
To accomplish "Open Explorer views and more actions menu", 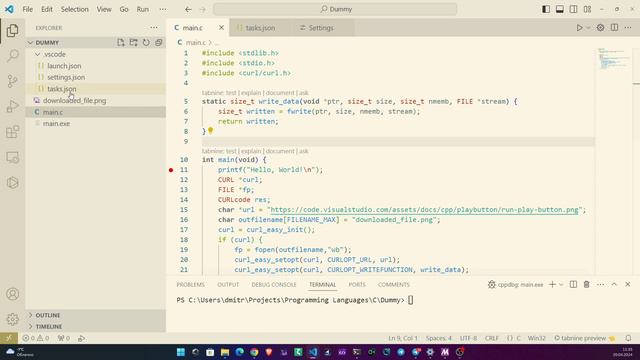I will tap(154, 28).
